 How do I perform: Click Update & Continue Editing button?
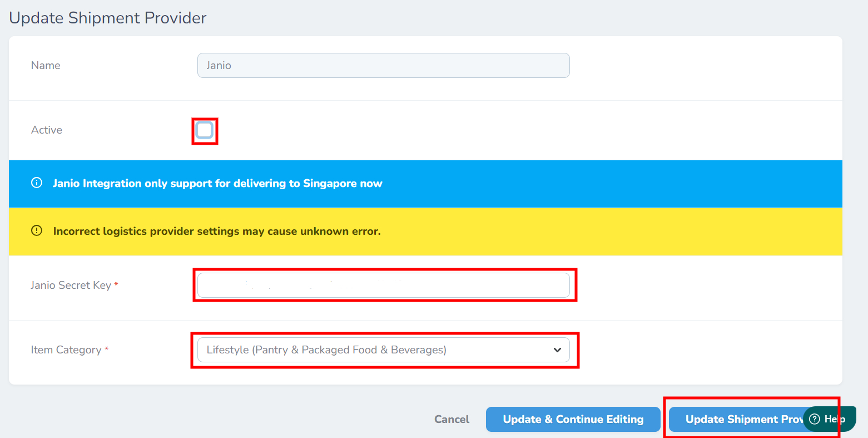(573, 419)
